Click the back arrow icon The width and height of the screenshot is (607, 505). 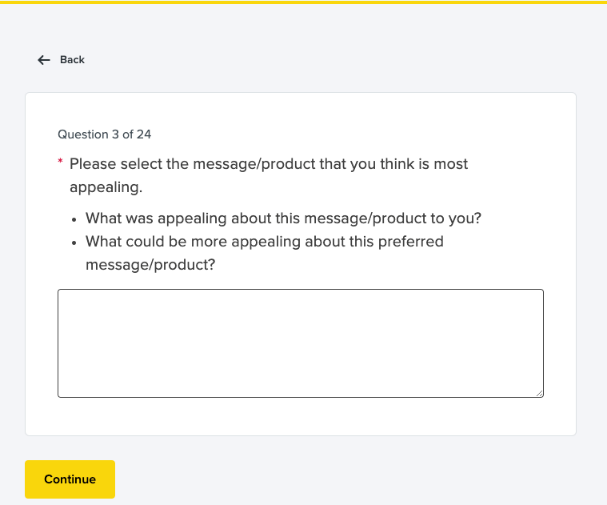[43, 60]
